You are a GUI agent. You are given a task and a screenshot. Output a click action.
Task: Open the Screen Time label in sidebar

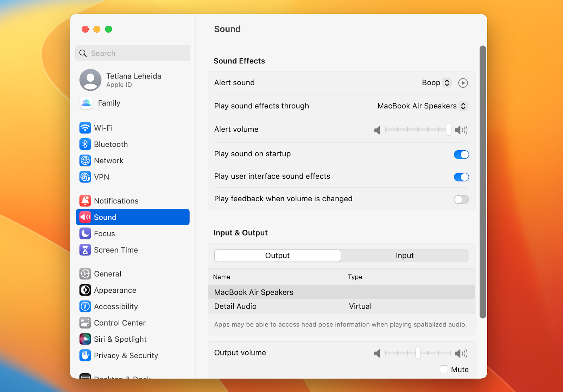click(x=116, y=250)
